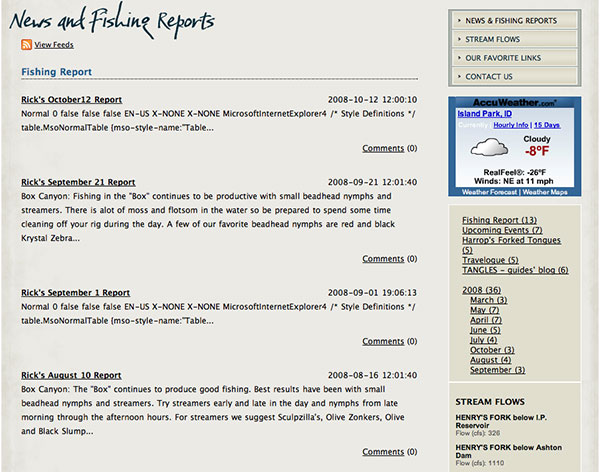This screenshot has width=600, height=472.
Task: Open the View Feeds link
Action: [x=54, y=45]
